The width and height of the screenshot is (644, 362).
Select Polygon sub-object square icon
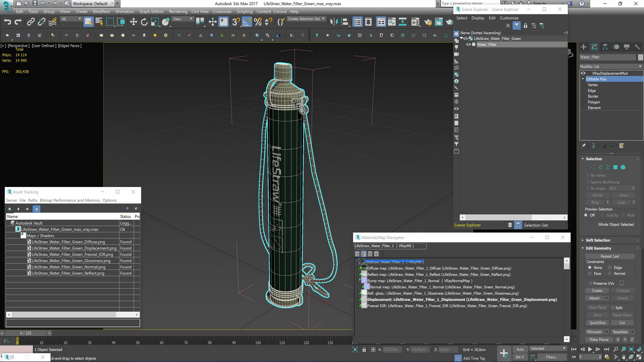(x=615, y=167)
